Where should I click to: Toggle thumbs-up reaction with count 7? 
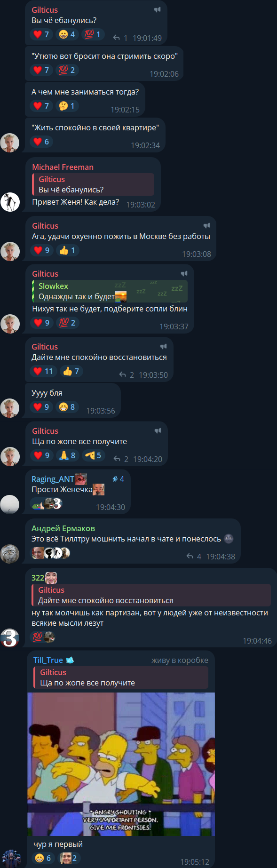[71, 371]
